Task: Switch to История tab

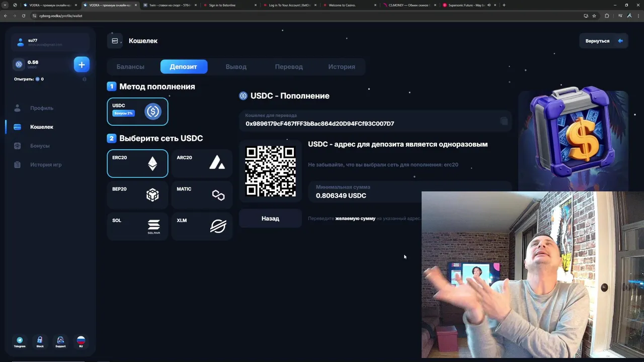Action: 342,66
